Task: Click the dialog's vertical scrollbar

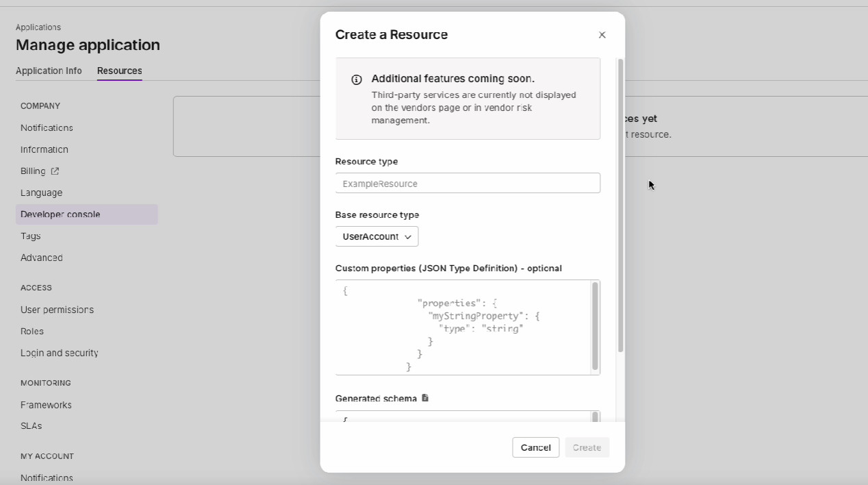Action: 620,206
